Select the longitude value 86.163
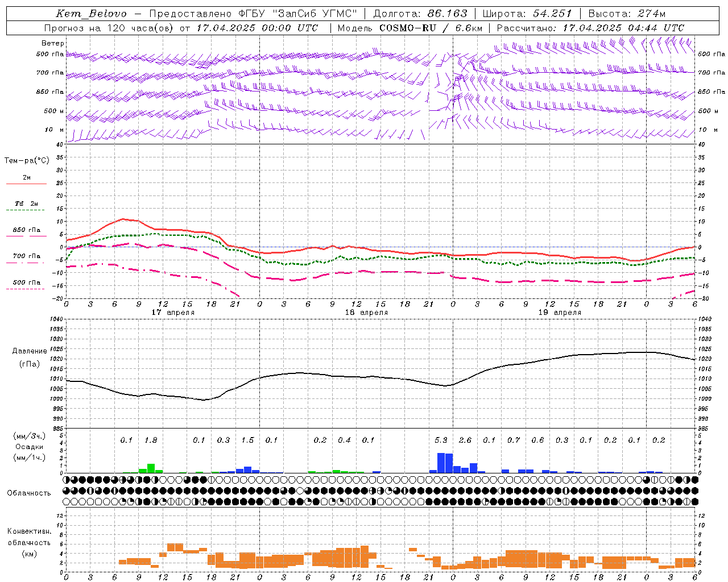The height and width of the screenshot is (582, 728). 447,14
